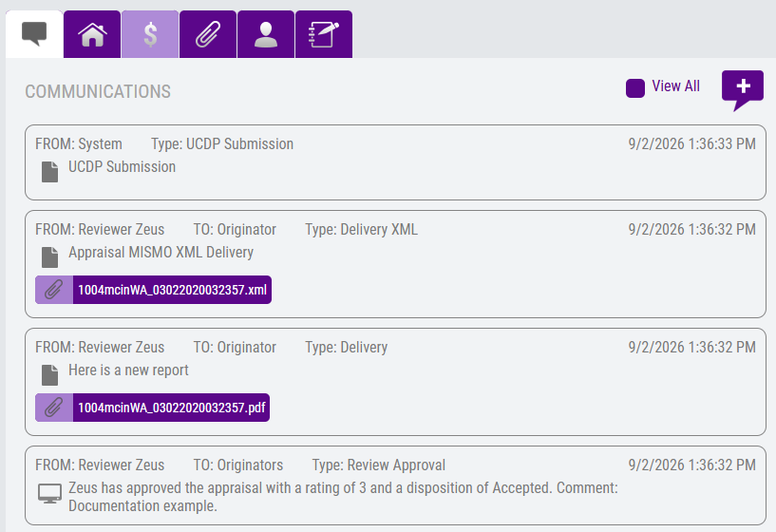Click document icon beside Appraisal MISMO XML Delivery

coord(49,257)
